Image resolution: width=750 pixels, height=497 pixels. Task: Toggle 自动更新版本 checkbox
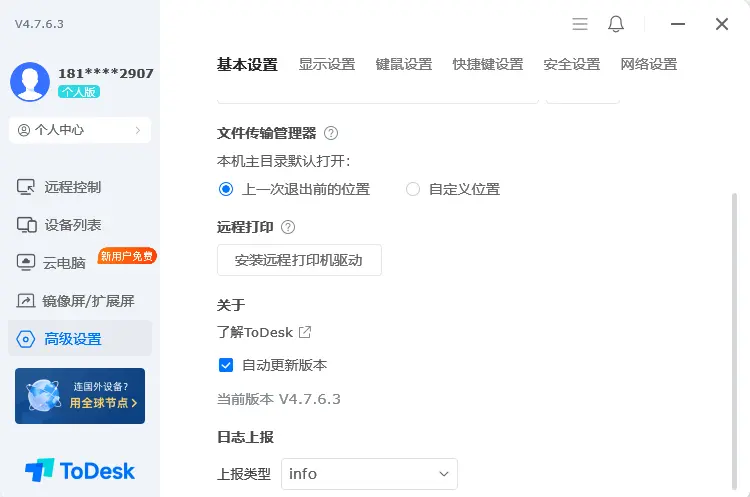(226, 365)
